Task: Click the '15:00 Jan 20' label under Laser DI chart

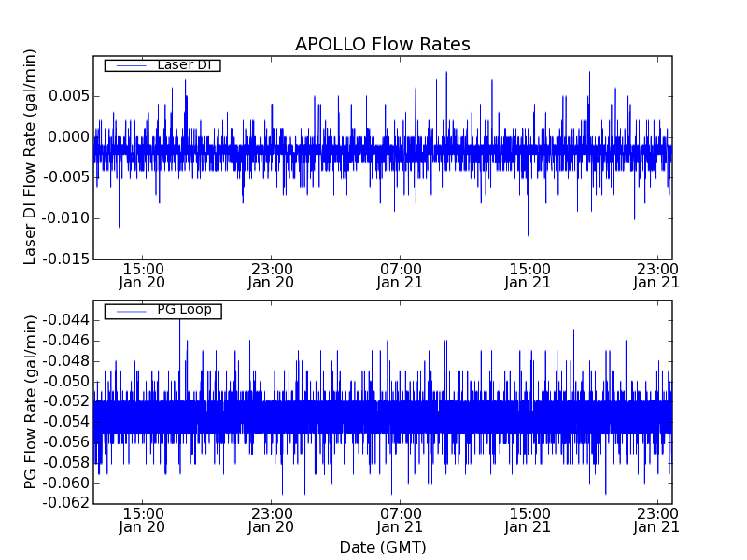Action: click(142, 275)
